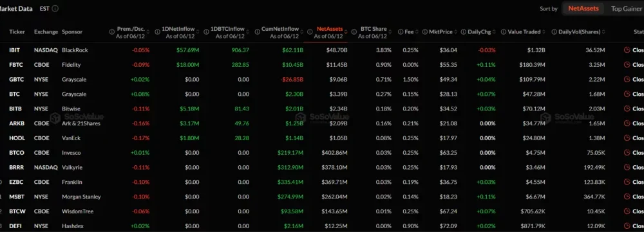The height and width of the screenshot is (232, 644).
Task: Click the -$26.85B cumulative inflow value
Action: [x=292, y=80]
